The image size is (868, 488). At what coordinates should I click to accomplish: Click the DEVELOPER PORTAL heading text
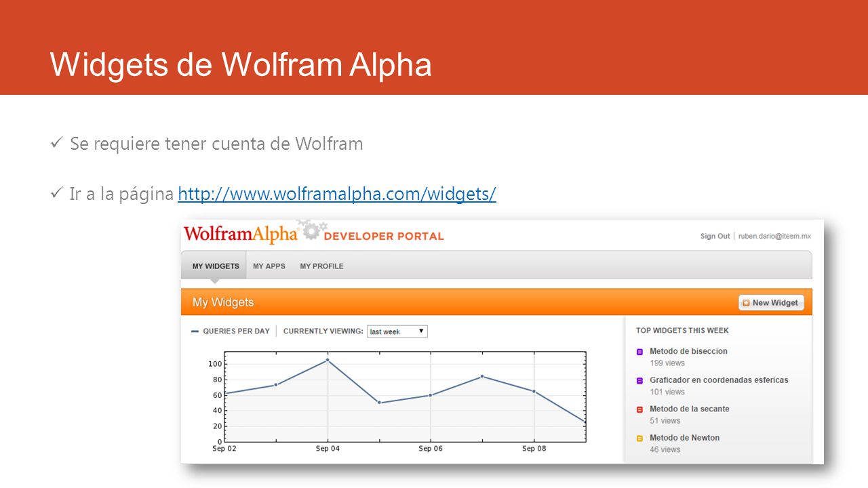[384, 236]
